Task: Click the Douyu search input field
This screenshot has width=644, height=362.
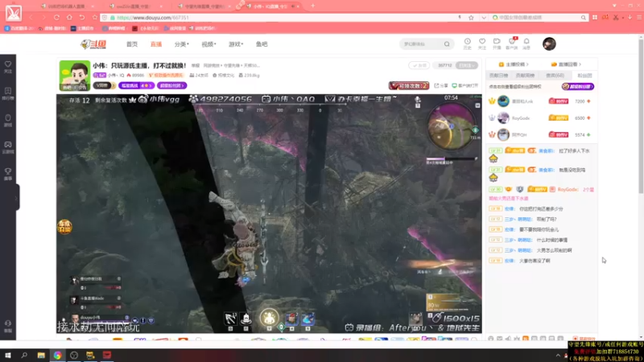Action: pos(422,44)
